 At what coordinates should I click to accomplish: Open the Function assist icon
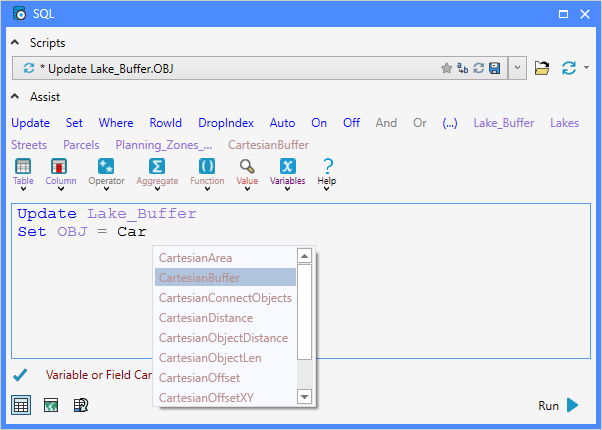[x=207, y=167]
